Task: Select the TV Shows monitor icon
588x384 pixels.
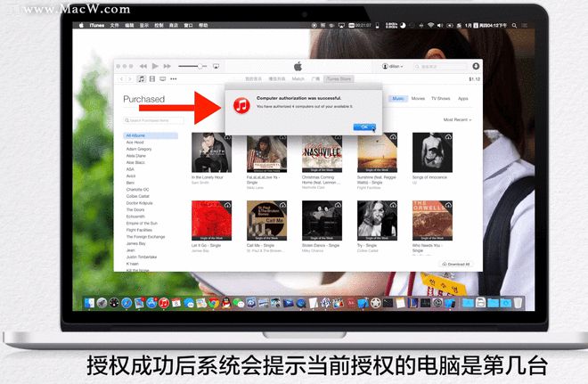Action: point(163,78)
